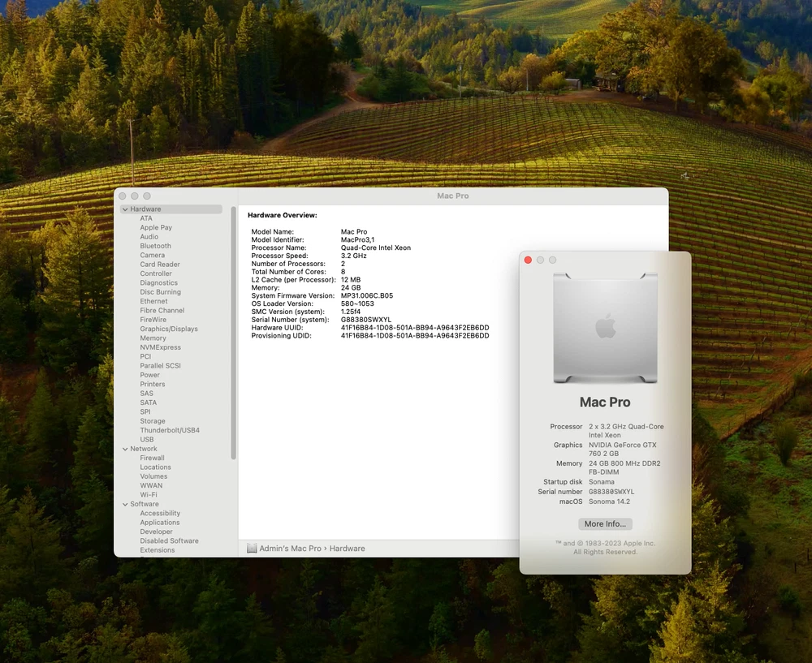The width and height of the screenshot is (812, 663).
Task: Close the About This Mac window
Action: 528,260
